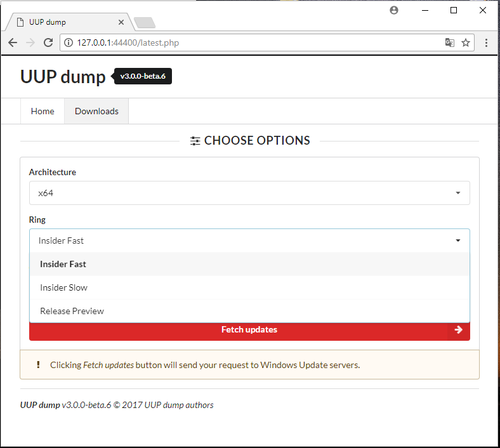Open the translate page icon
This screenshot has height=448, width=500.
[450, 43]
